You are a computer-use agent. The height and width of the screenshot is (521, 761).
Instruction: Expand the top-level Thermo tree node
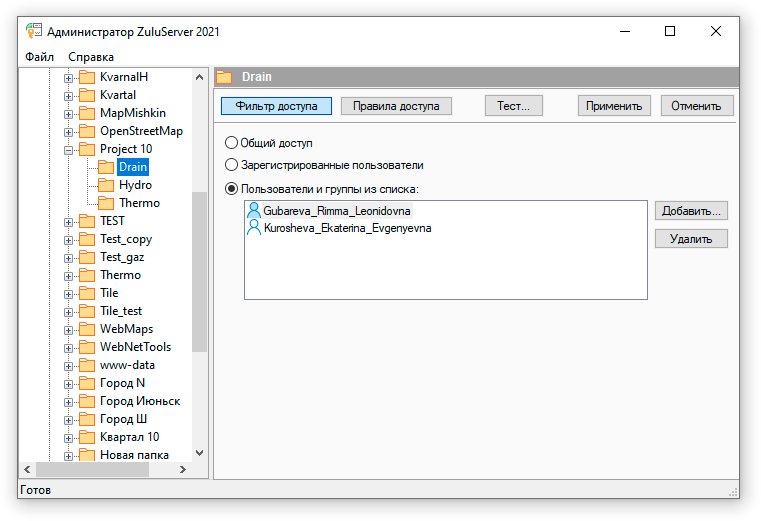click(68, 276)
